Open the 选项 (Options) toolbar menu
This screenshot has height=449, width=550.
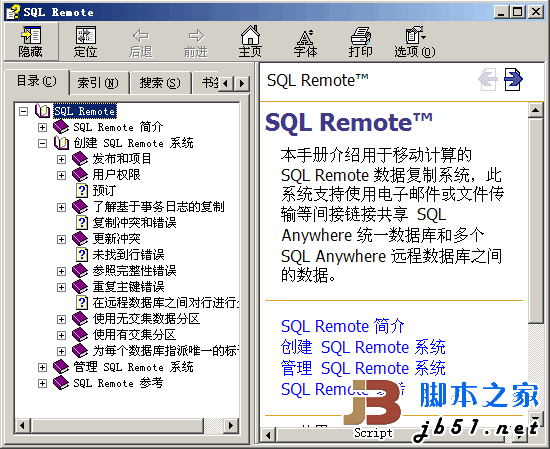pyautogui.click(x=415, y=41)
